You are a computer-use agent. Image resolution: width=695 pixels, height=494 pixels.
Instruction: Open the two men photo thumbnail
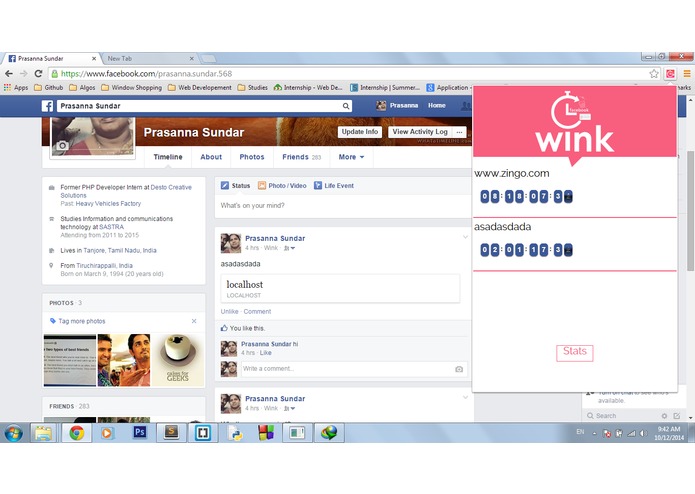click(124, 360)
